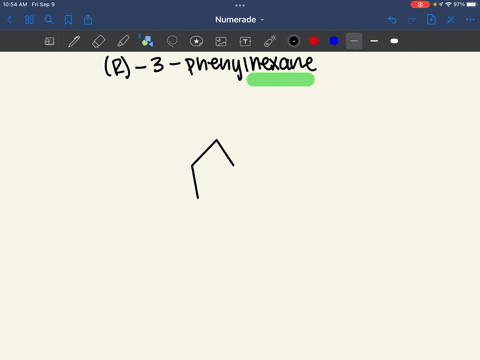Select the Image insert tool
Image resolution: width=480 pixels, height=360 pixels.
221,41
